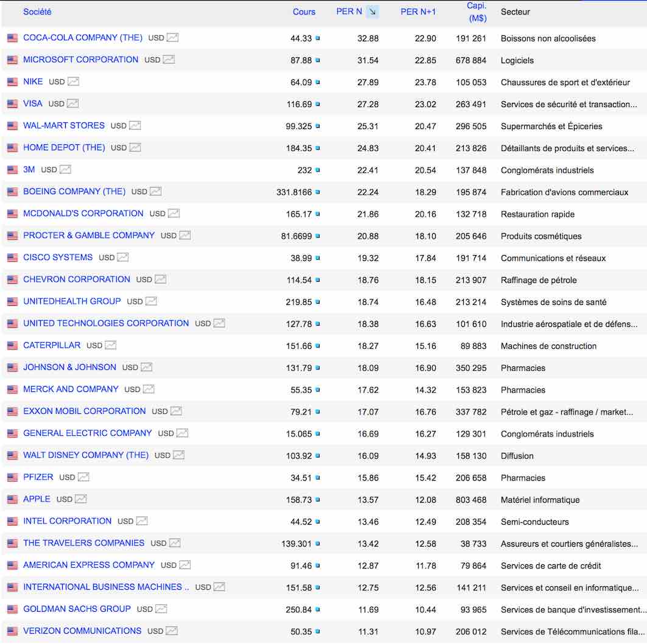Sort by Capi. (M$) column header

click(x=477, y=12)
